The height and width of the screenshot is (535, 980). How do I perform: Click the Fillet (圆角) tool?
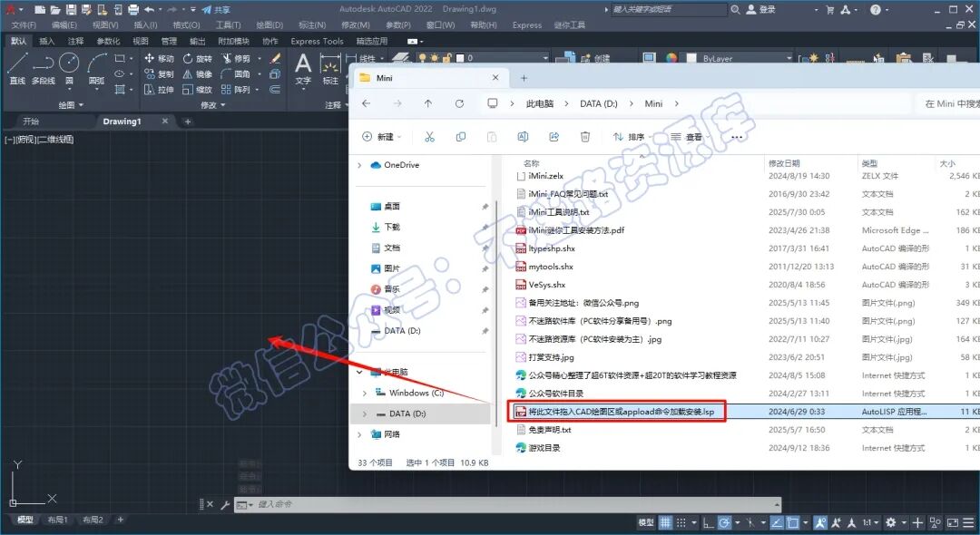(x=236, y=73)
